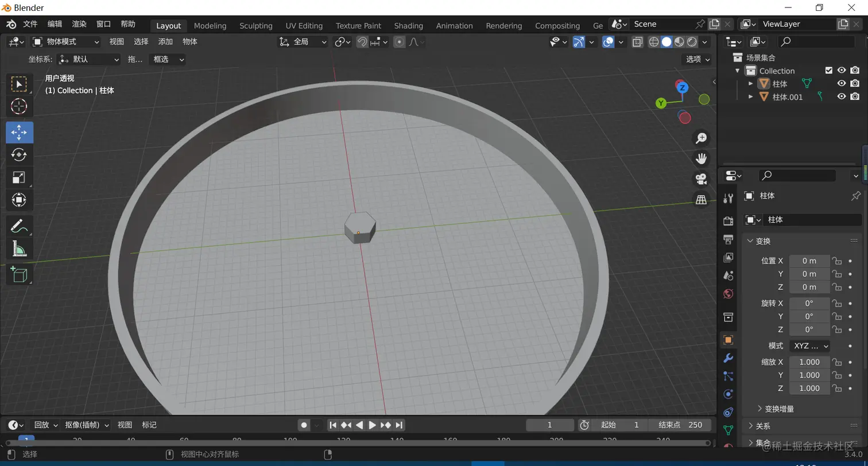Pin the 柱体 properties panel

pos(855,196)
